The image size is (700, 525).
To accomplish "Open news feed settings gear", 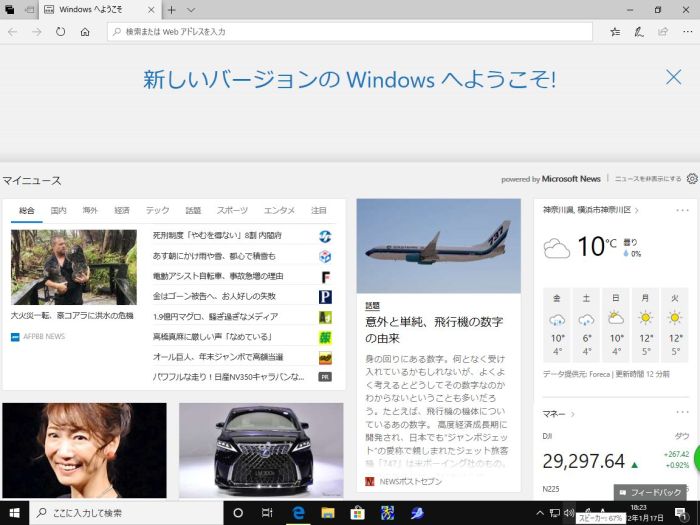I will (692, 179).
